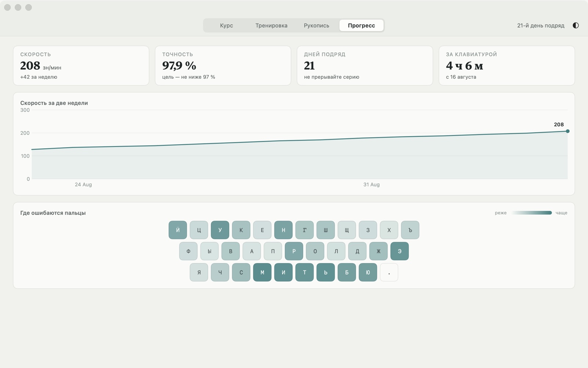Image resolution: width=588 pixels, height=368 pixels.
Task: Click the Й key on heatmap
Action: 178,230
